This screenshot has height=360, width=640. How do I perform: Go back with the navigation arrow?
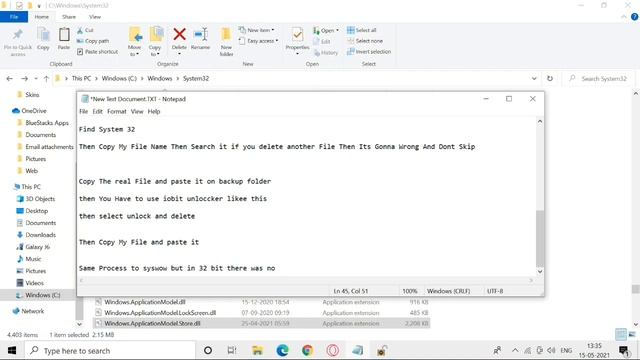(10, 78)
